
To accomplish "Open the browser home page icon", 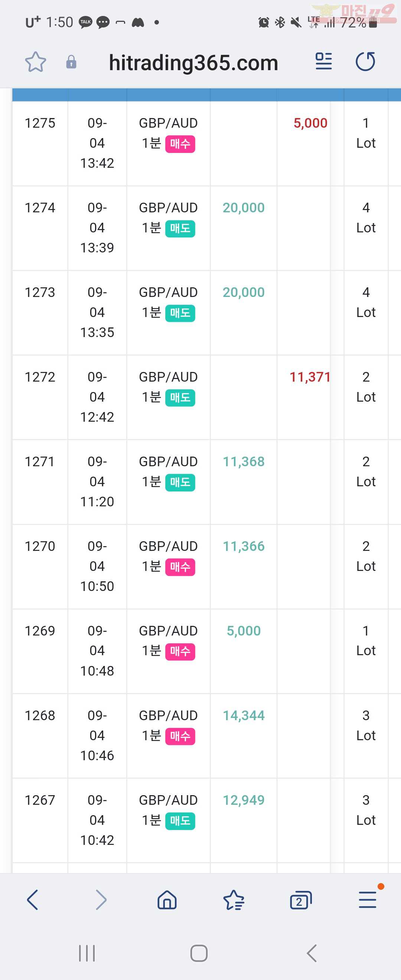I will pos(167,900).
